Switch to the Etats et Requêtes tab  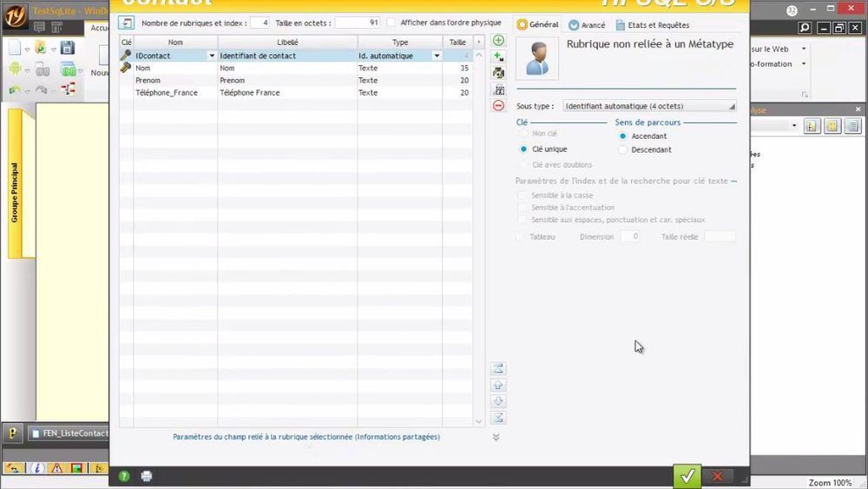[x=652, y=25]
